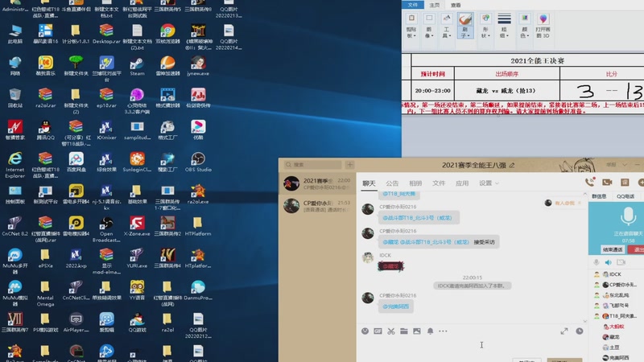Open the 文件 tab in Paint ribbon
The width and height of the screenshot is (644, 362).
413,5
